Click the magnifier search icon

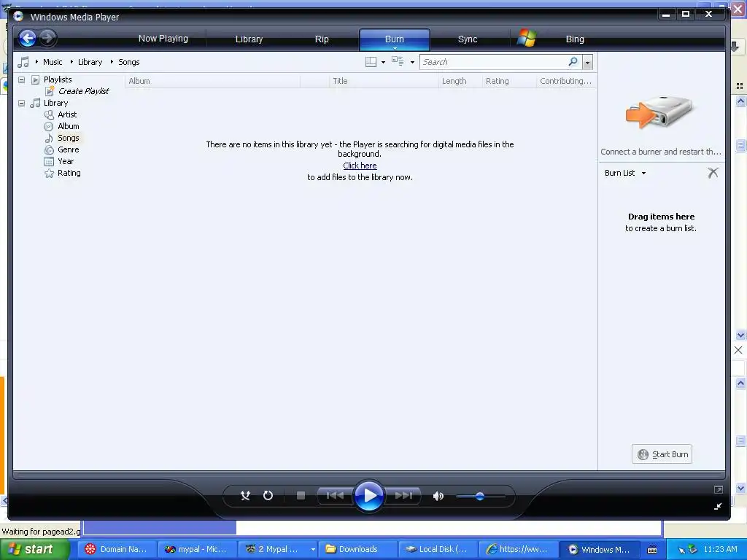[x=573, y=61]
